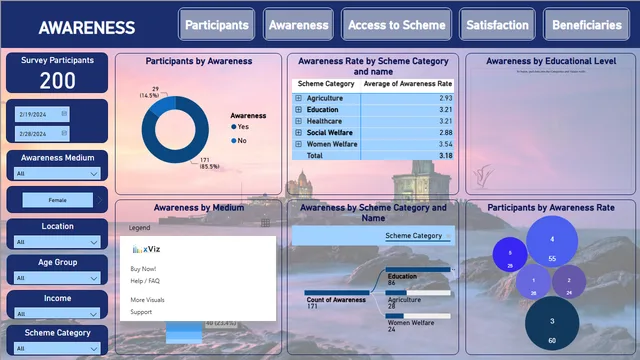Open the Participants page button

click(217, 25)
